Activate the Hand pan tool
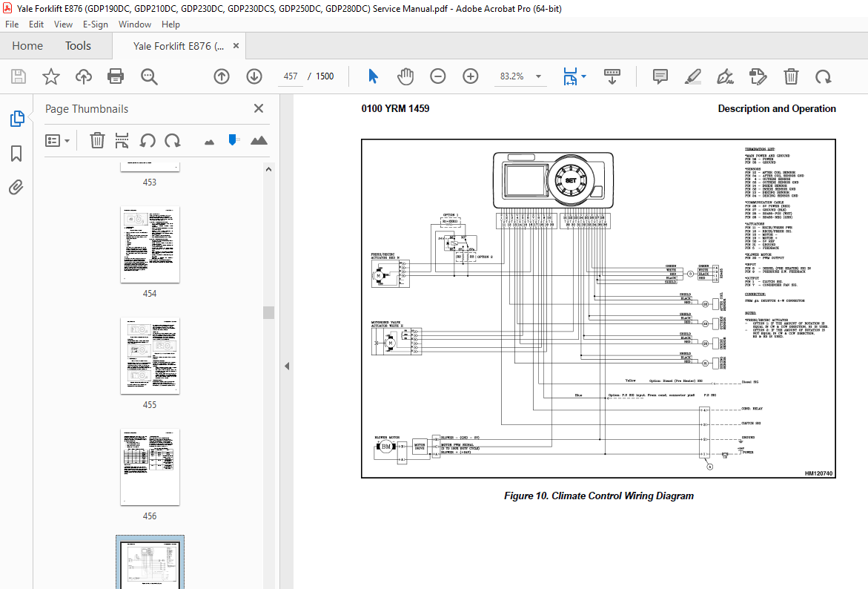868x589 pixels. pyautogui.click(x=405, y=76)
